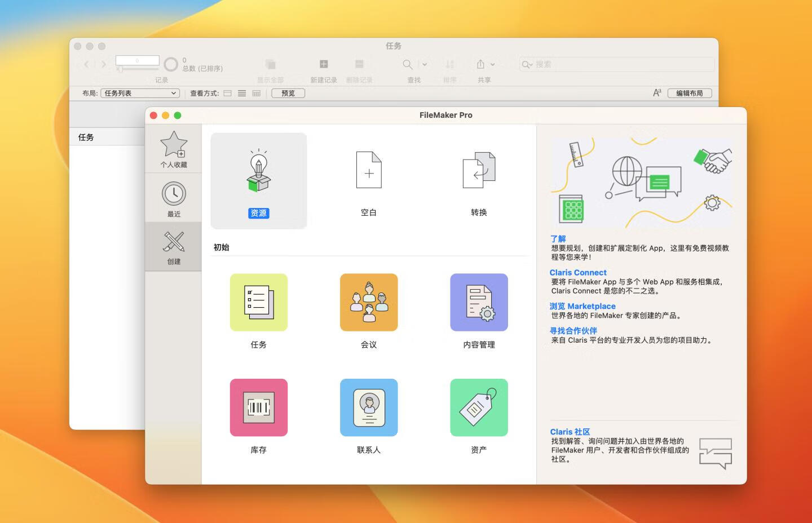Click the previous record arrow in 任务 window

86,64
